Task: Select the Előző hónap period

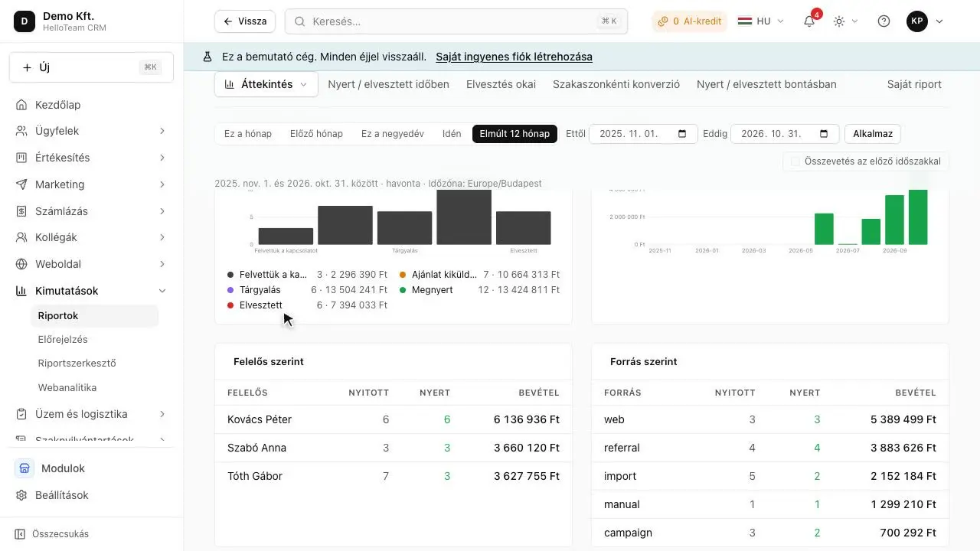Action: pyautogui.click(x=316, y=134)
